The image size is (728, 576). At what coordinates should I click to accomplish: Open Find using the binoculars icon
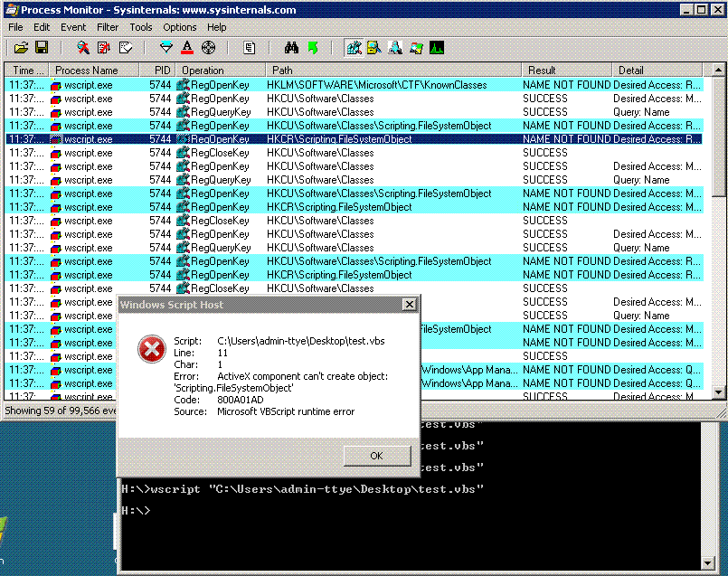291,48
